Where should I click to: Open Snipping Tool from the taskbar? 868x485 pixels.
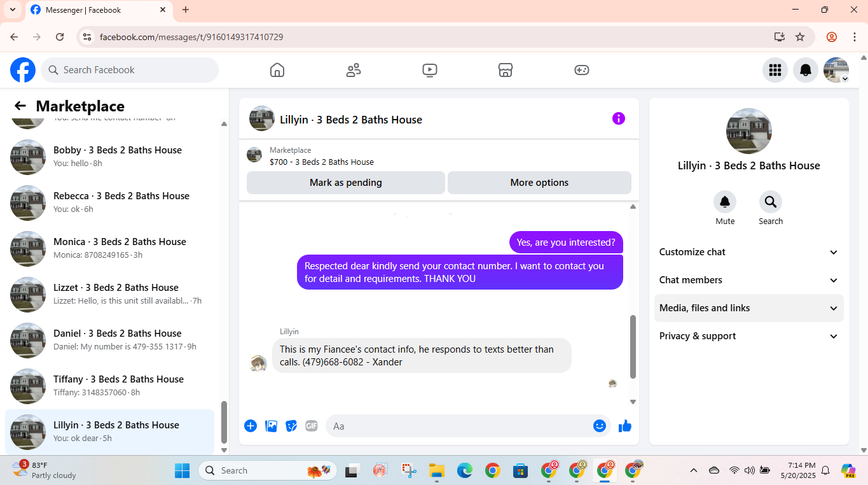click(408, 470)
